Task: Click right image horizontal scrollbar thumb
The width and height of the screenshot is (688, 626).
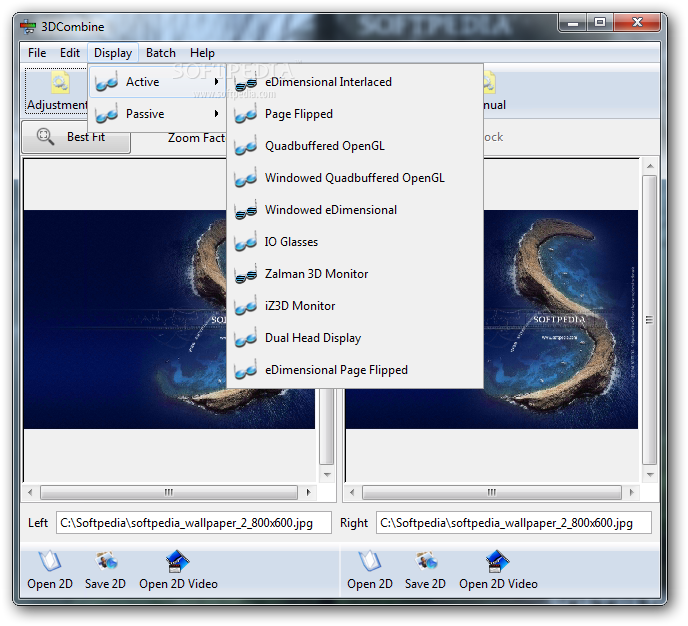Action: pos(491,492)
